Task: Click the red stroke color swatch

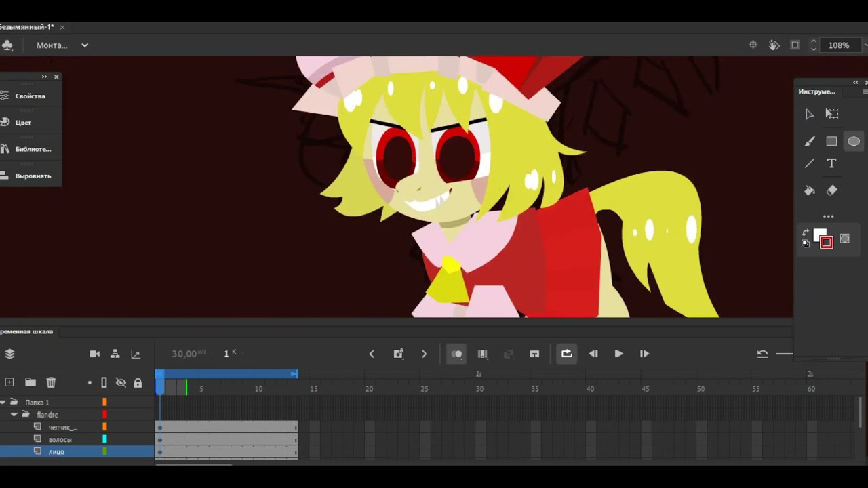Action: (x=827, y=243)
